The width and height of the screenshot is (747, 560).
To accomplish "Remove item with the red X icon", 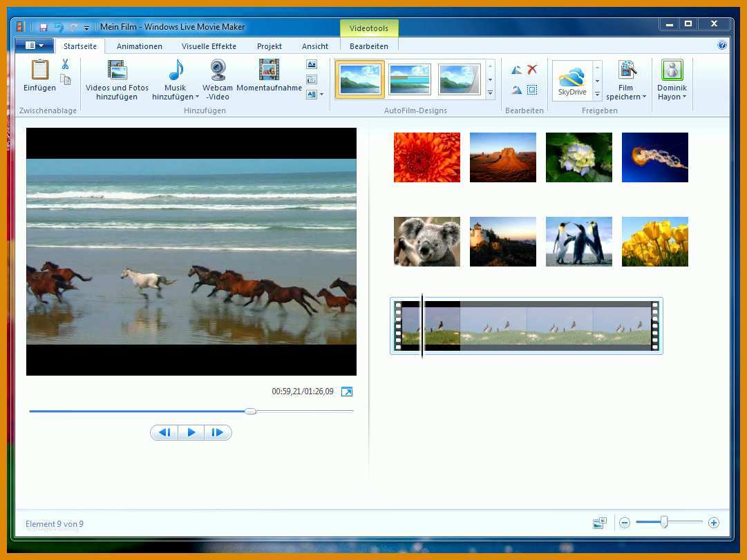I will [532, 70].
